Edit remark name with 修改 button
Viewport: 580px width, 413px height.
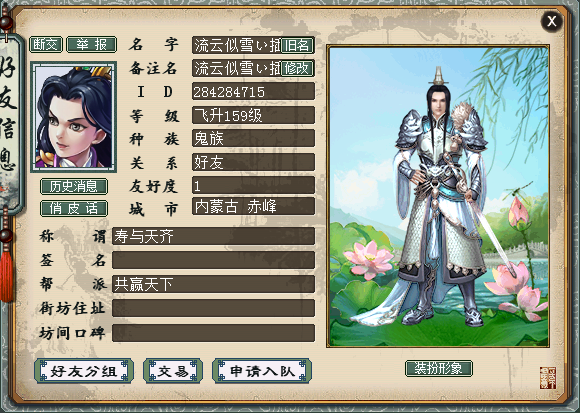tap(297, 68)
